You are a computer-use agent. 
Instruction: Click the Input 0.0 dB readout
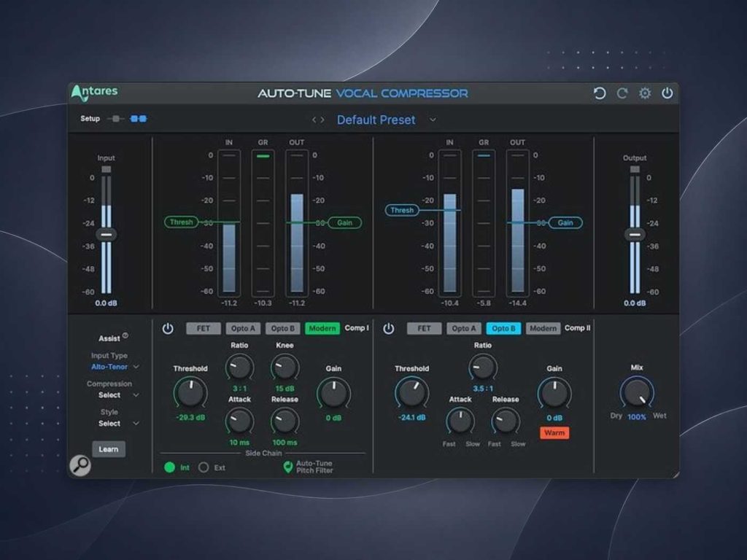107,303
